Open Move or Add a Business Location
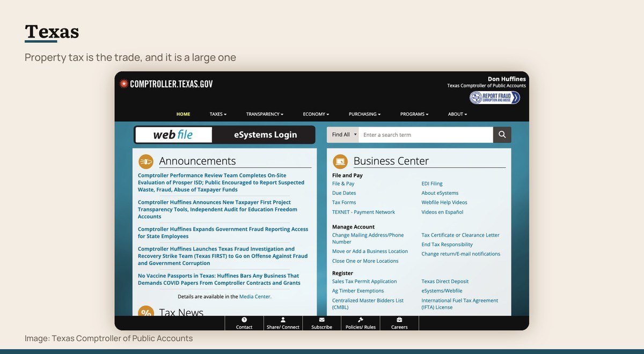Screen dimensions: 644x354 (x=370, y=252)
